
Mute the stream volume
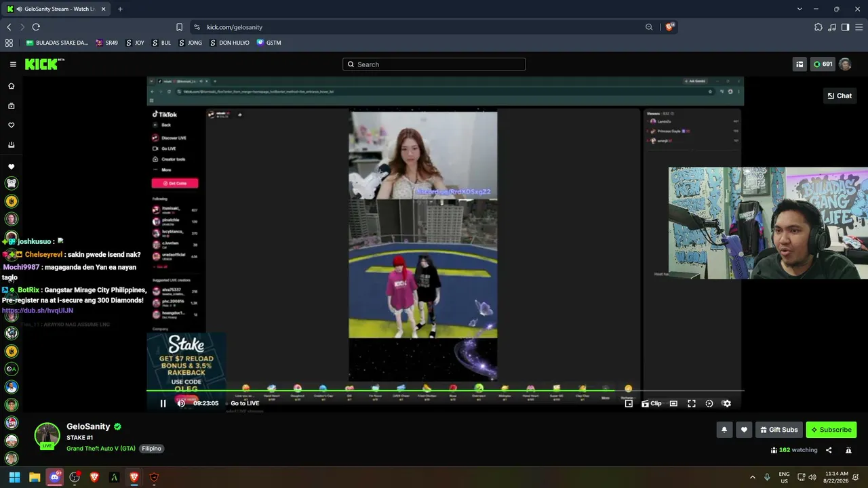181,403
